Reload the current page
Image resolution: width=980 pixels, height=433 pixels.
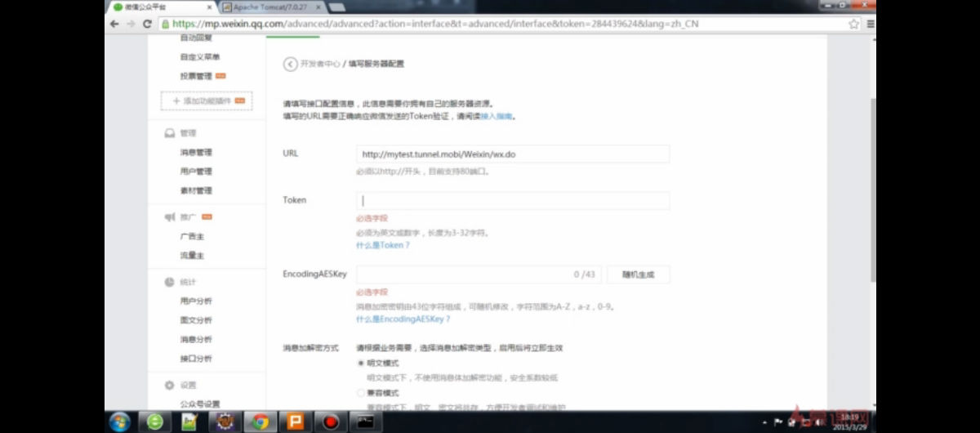pyautogui.click(x=147, y=24)
